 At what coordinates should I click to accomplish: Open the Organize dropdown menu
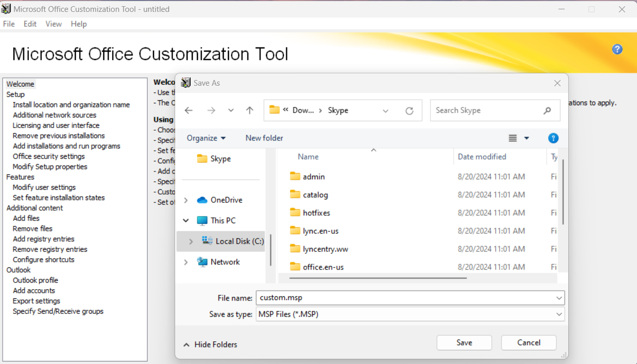(x=206, y=138)
